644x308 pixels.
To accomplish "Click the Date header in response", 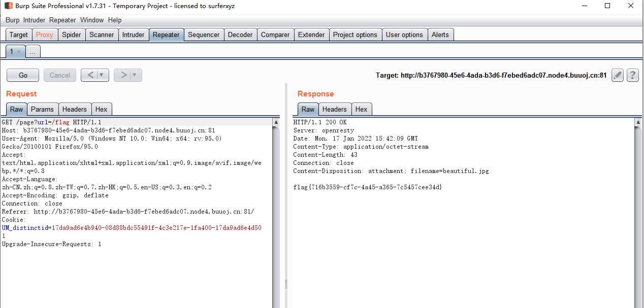I will [x=356, y=139].
